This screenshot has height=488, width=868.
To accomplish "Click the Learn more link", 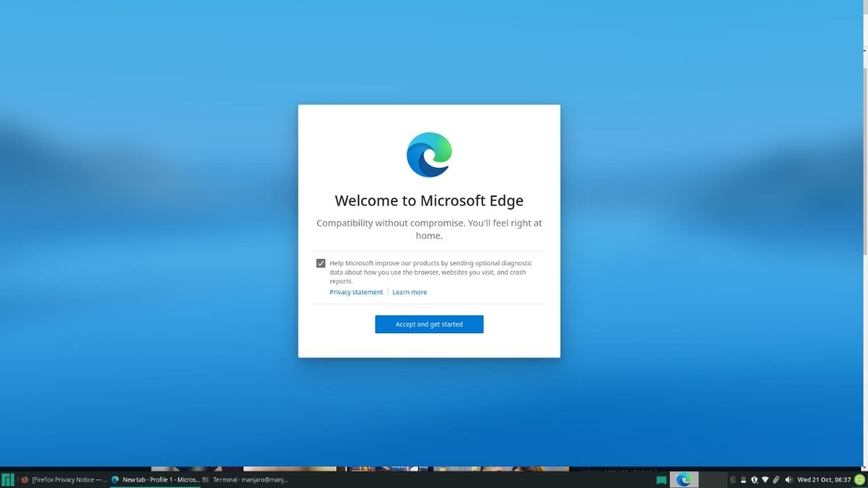I will (x=409, y=291).
